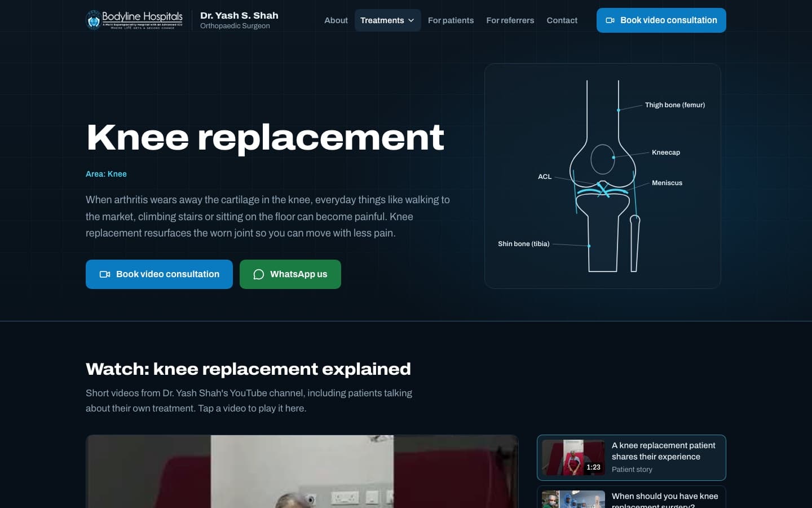The image size is (812, 508).
Task: Play the main knee replacement video
Action: pyautogui.click(x=302, y=471)
